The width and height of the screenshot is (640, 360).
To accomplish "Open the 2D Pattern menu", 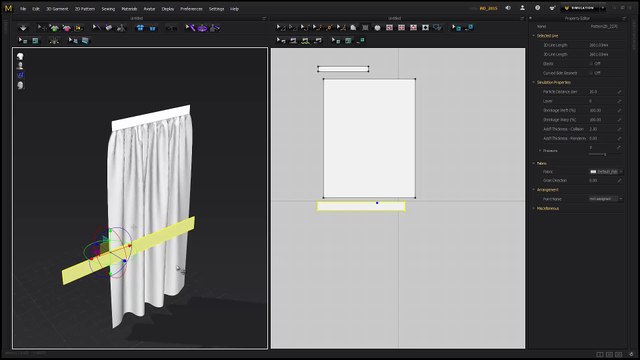I will [84, 9].
